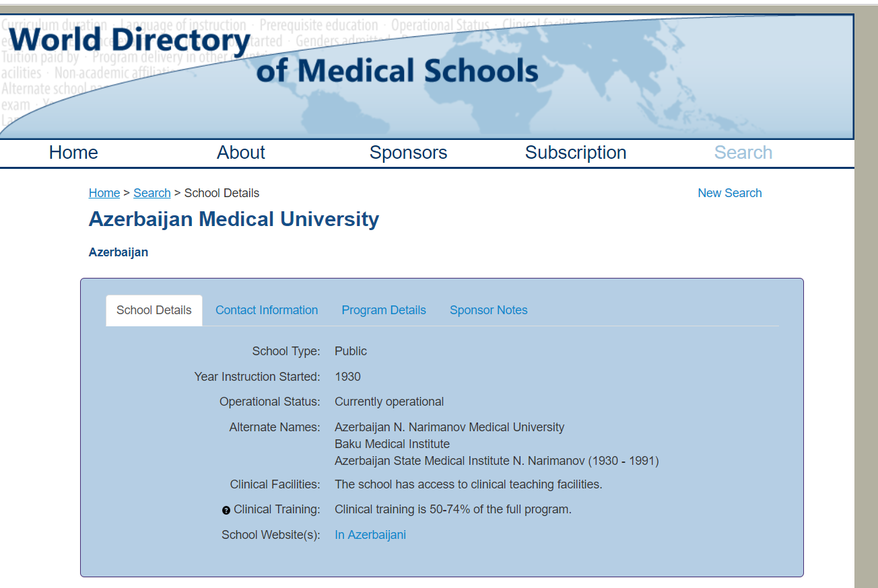Follow the Home breadcrumb link
Image resolution: width=878 pixels, height=588 pixels.
pos(104,193)
